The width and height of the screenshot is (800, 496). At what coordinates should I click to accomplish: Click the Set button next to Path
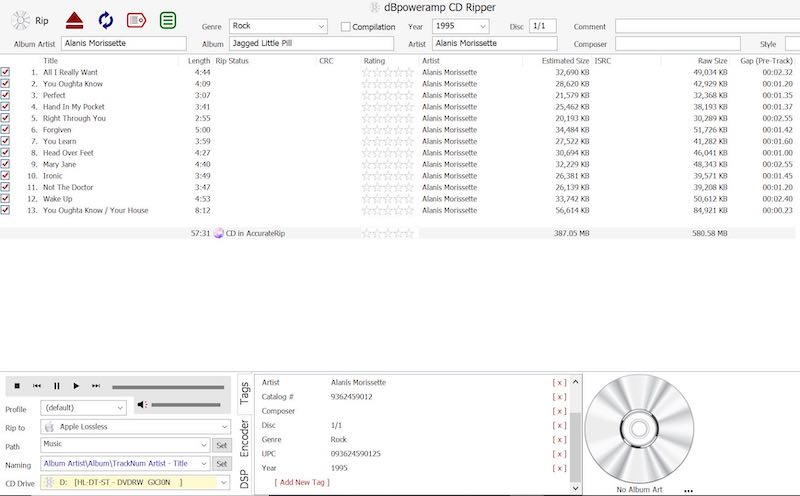(221, 445)
